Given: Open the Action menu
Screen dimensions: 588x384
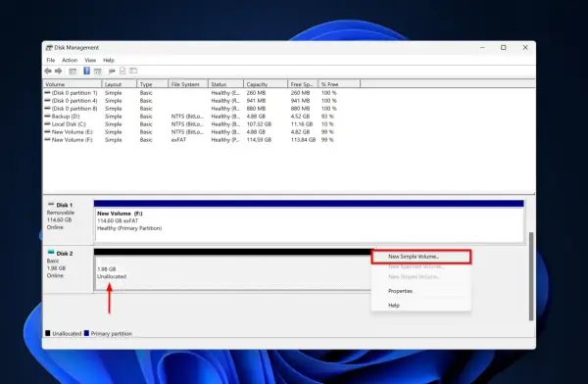Looking at the screenshot, I should coord(70,60).
